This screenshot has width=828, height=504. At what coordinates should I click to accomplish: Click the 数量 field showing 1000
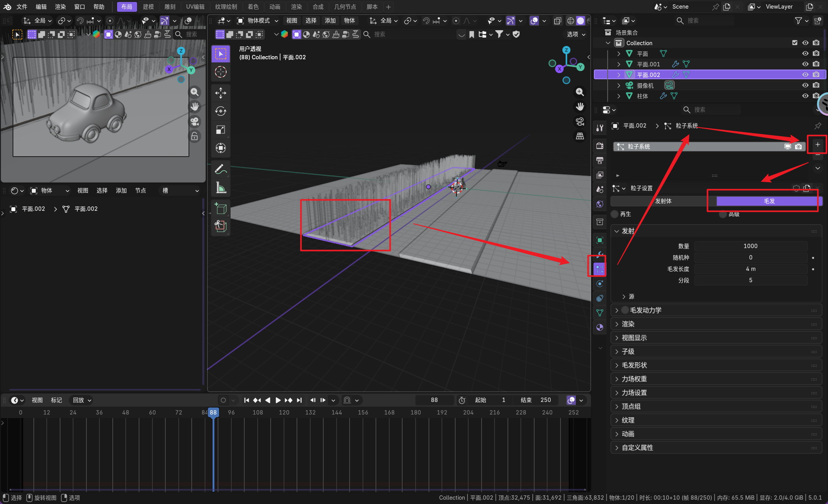[750, 246]
